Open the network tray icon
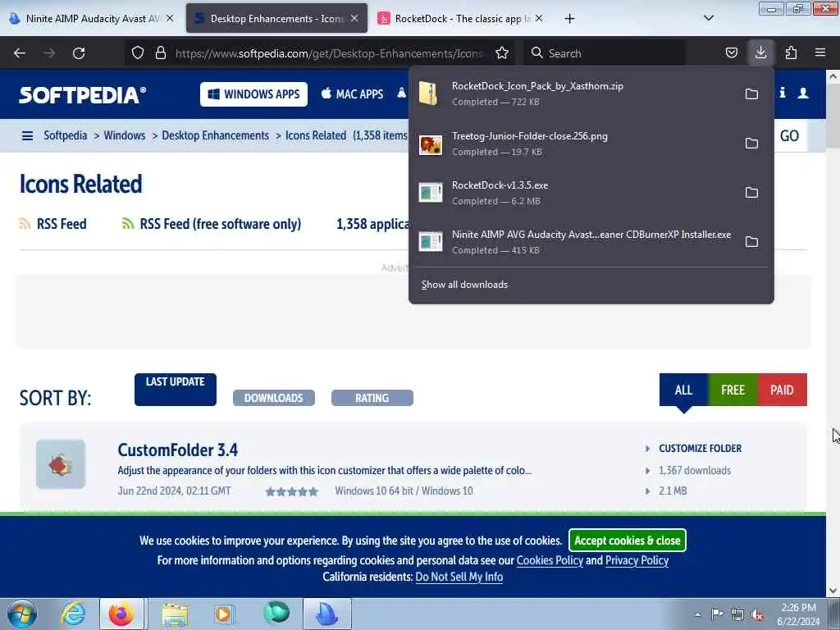840x630 pixels. (x=737, y=614)
